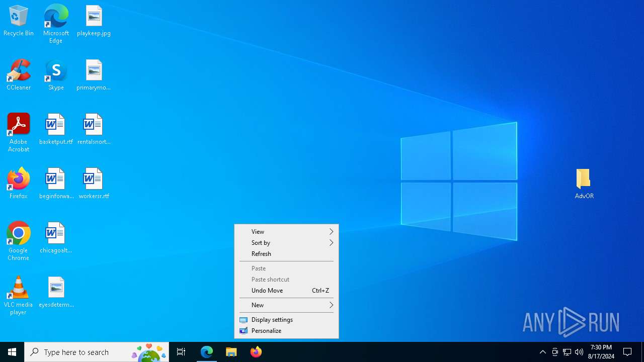Viewport: 644px width, 362px height.
Task: Open Display settings from context menu
Action: coord(286,320)
